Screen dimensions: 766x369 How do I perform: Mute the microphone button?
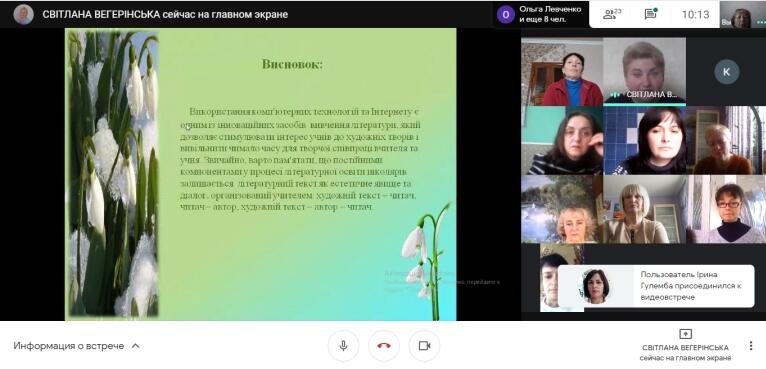pos(343,346)
